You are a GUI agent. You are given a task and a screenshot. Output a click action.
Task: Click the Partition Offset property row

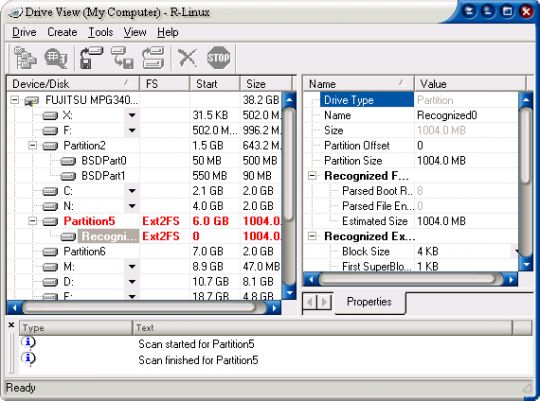click(x=411, y=146)
